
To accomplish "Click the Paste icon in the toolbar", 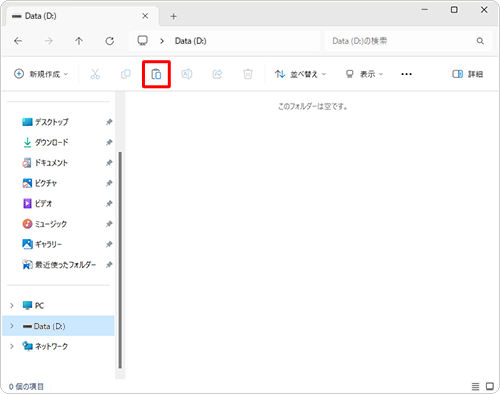I will [x=156, y=74].
